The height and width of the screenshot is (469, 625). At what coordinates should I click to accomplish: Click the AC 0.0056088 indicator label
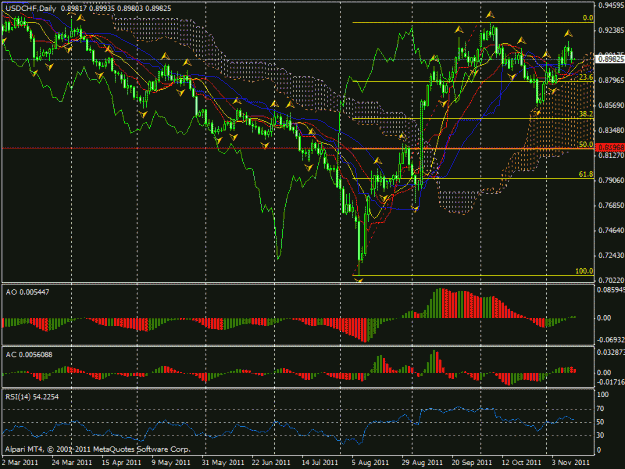[x=29, y=355]
